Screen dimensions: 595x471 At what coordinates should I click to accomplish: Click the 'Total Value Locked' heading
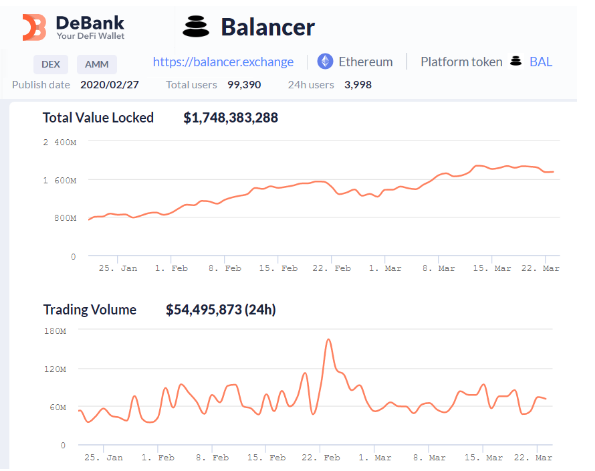point(98,118)
